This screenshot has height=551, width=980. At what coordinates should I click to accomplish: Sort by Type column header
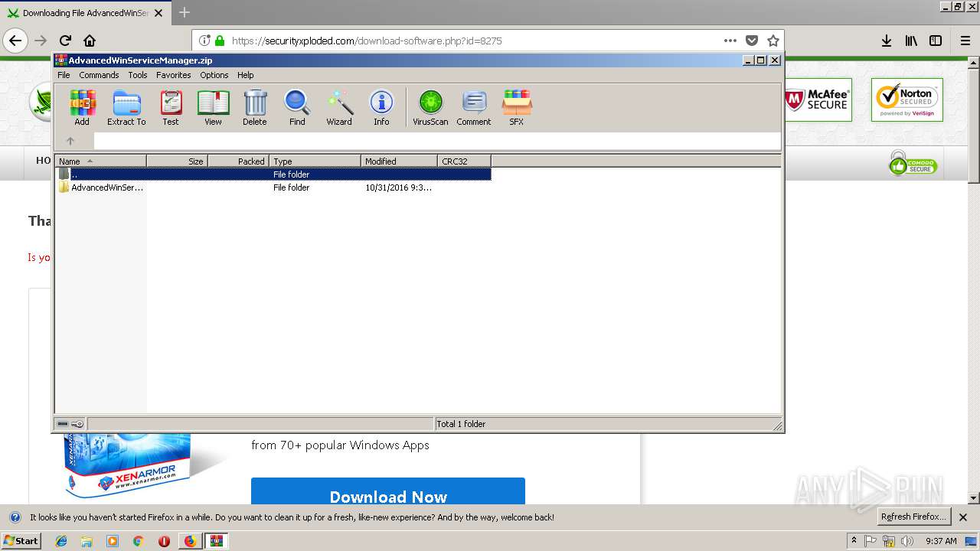tap(315, 161)
